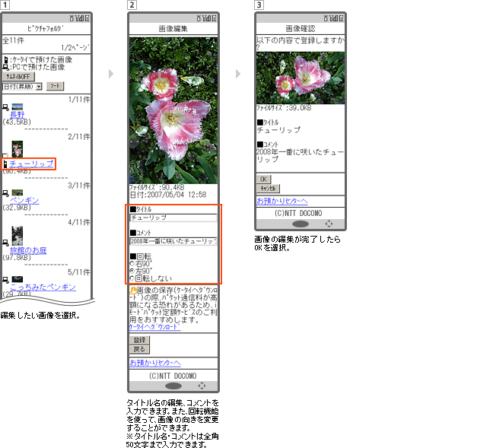Click the PC icon beside ペンギン
Screen dimensions: 493x448
(5, 192)
